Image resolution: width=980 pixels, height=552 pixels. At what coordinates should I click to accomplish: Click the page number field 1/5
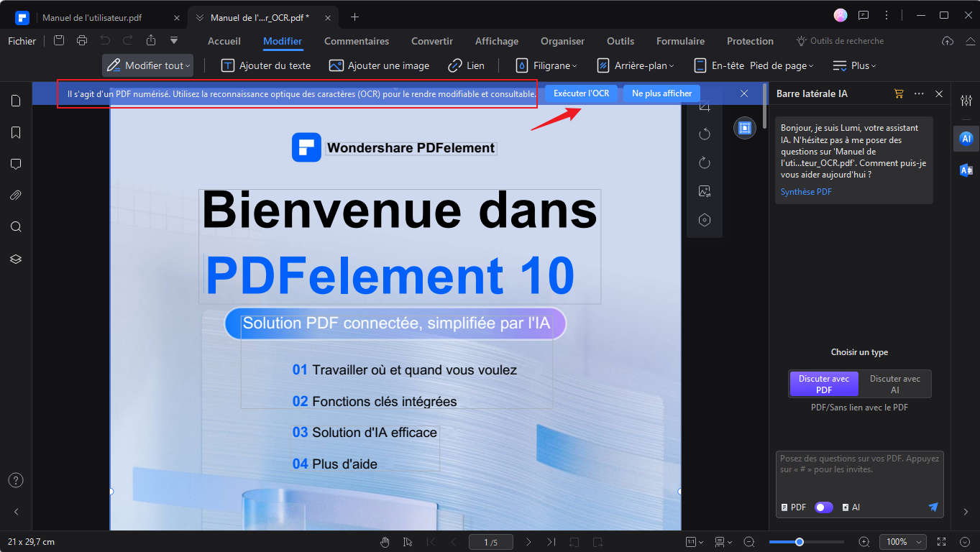click(x=491, y=542)
